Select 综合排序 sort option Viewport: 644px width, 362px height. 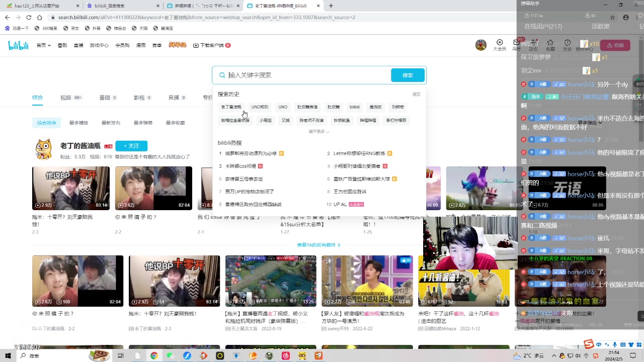click(46, 123)
